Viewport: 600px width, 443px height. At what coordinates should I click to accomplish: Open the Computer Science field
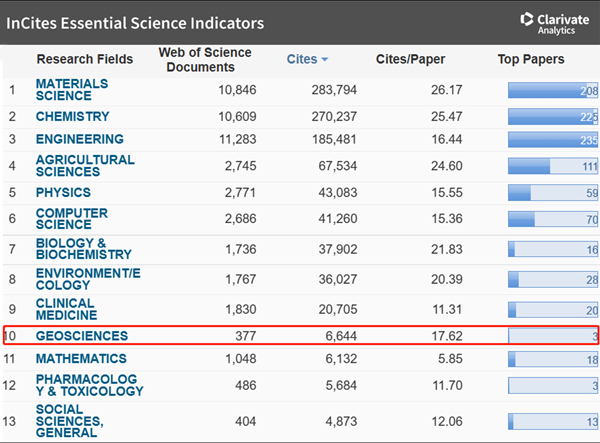tap(72, 219)
